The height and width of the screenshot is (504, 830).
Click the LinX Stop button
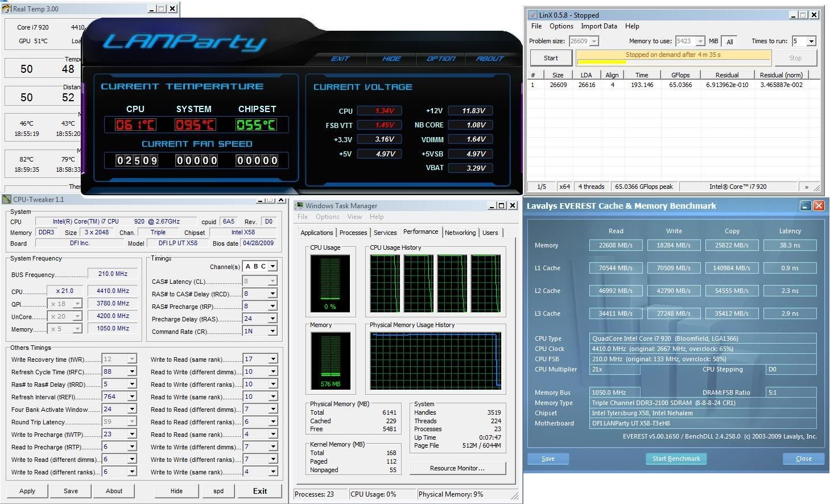coord(795,58)
